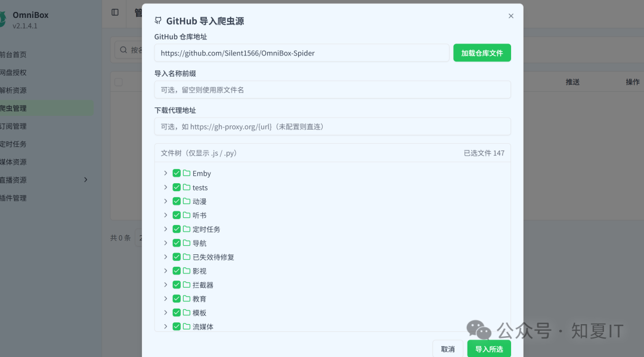Click the 听书 folder icon
The image size is (644, 357).
pos(187,215)
